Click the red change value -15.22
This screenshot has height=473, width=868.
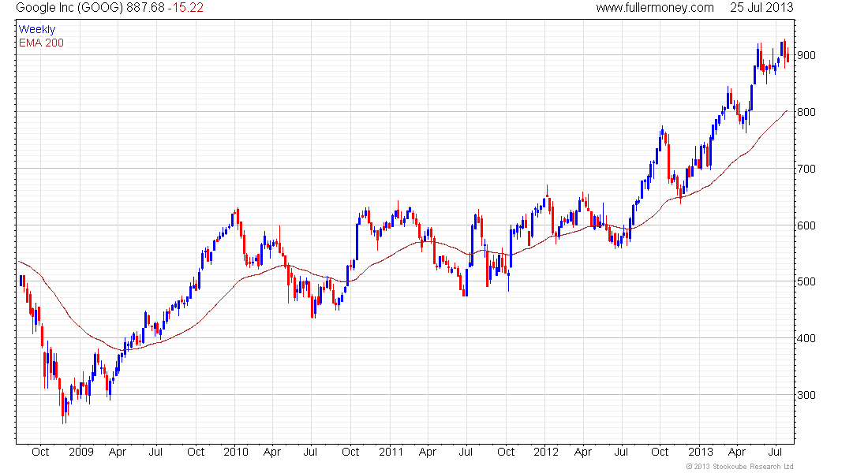(185, 8)
